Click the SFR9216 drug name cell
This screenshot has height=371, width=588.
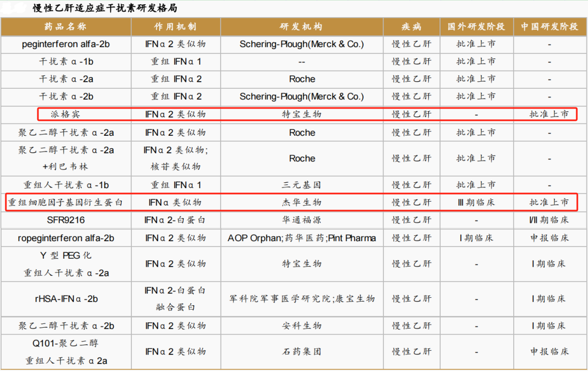[66, 220]
